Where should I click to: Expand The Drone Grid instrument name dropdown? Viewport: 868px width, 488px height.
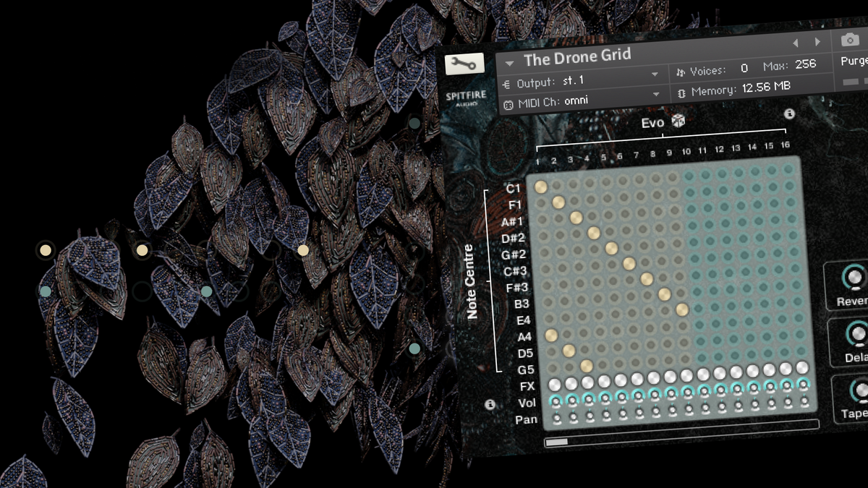pos(509,64)
